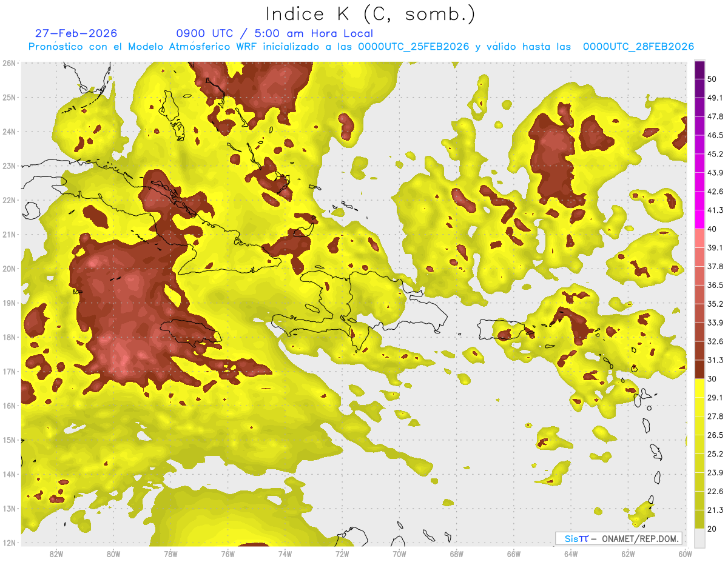
Task: Click the colorbar value '29.1'
Action: point(715,398)
